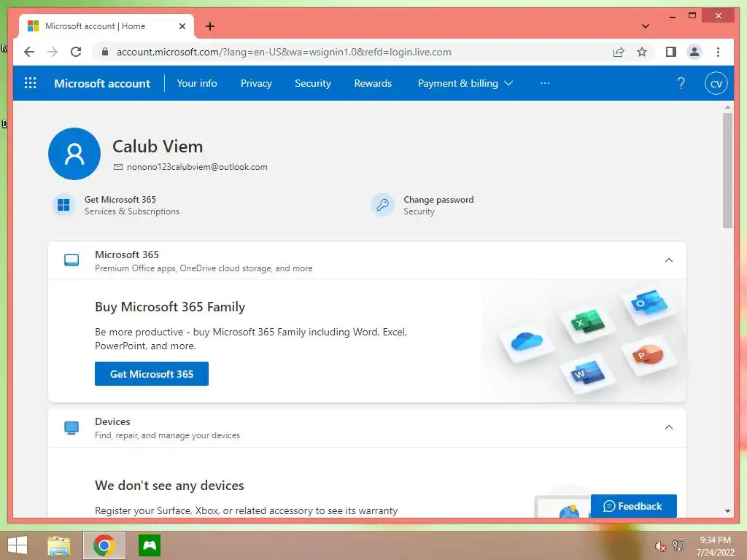Open the Feedback button

(634, 506)
